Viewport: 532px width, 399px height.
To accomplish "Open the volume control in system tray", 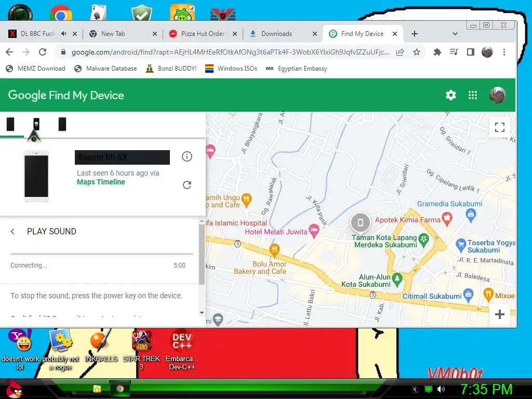I will tap(441, 389).
